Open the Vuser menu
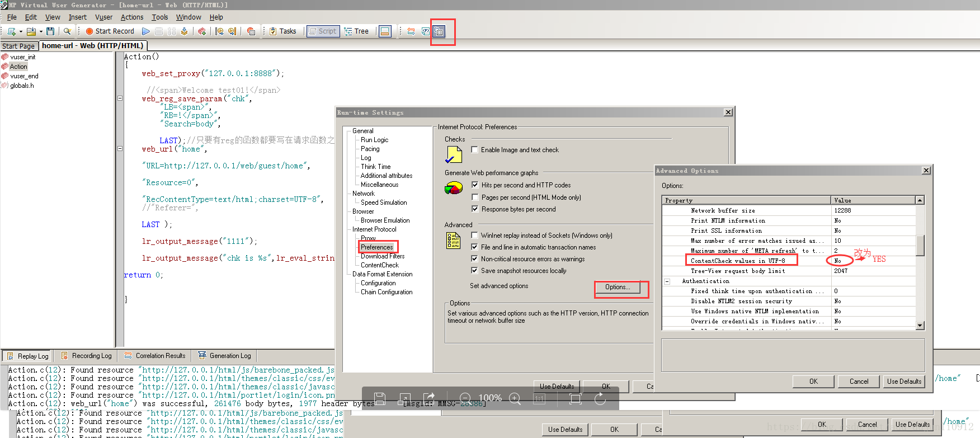The image size is (980, 438). click(104, 17)
